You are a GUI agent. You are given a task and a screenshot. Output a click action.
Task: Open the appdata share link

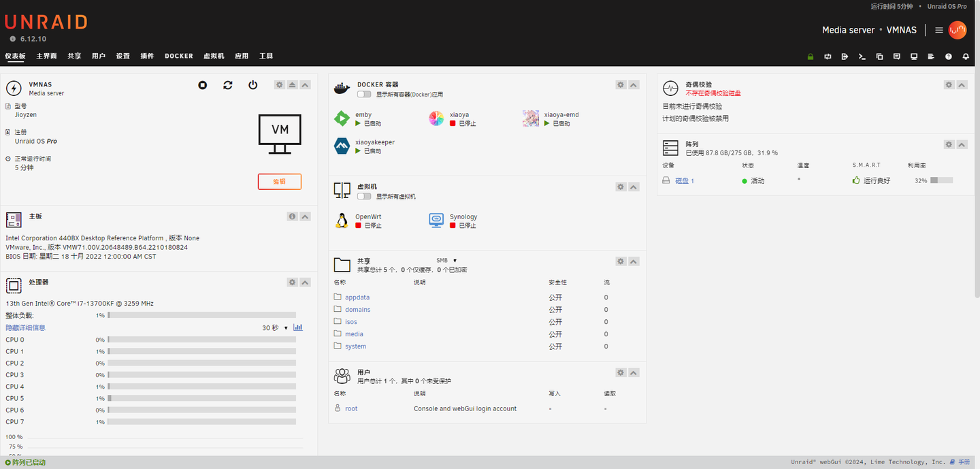tap(357, 297)
